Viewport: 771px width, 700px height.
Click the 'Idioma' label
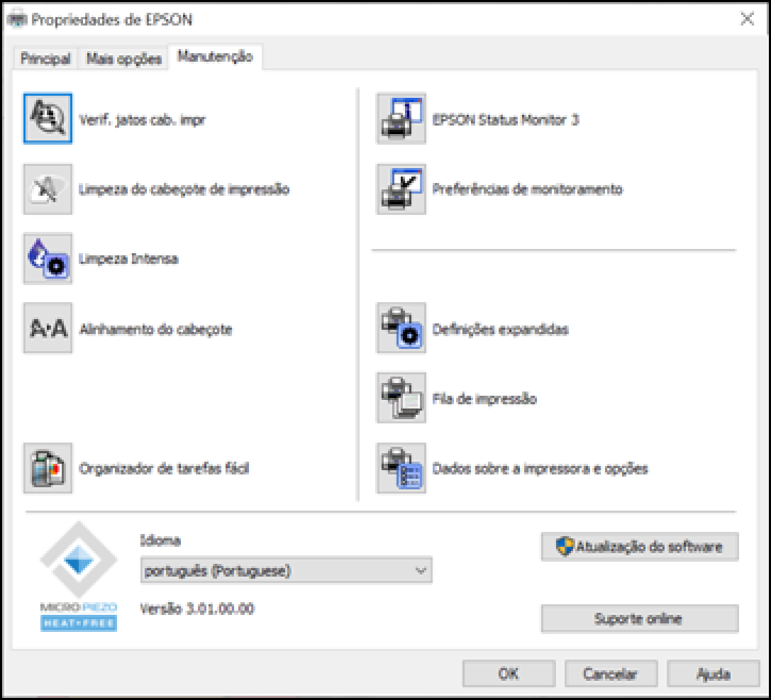pyautogui.click(x=160, y=540)
